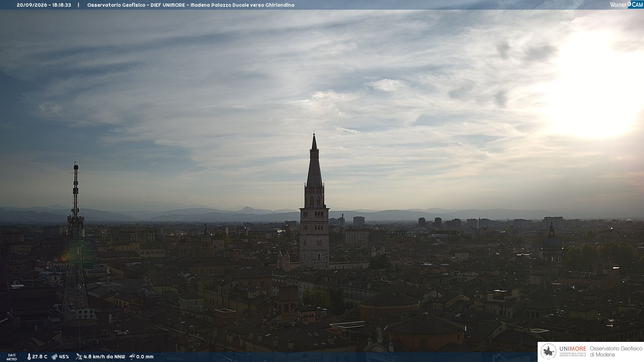
Task: Open the DATI METEO label
Action: click(x=12, y=357)
